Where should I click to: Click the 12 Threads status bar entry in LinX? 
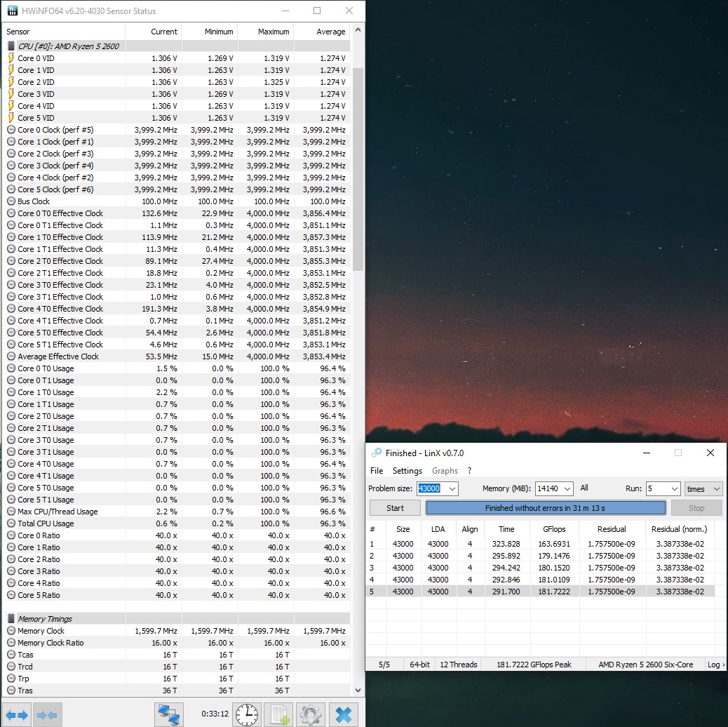(x=458, y=665)
